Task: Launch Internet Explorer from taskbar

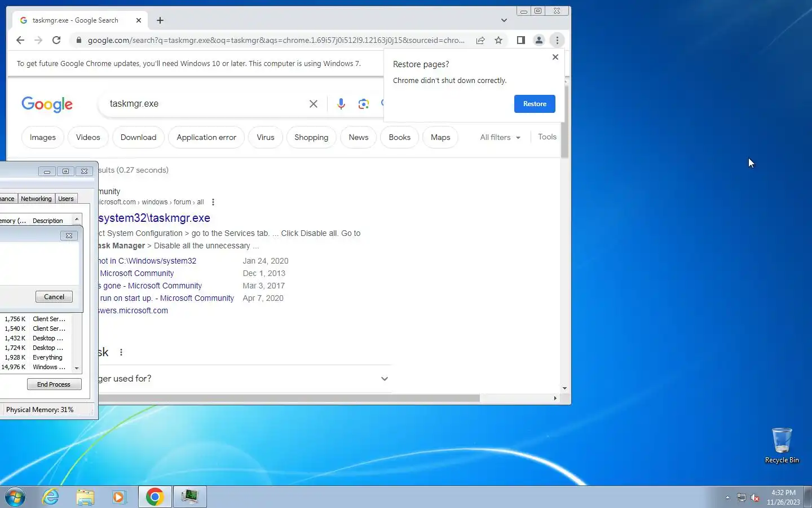Action: 51,497
